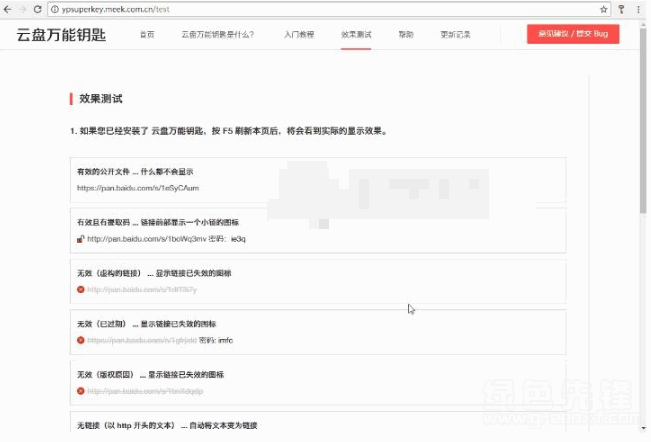Click the red invalid icon in 虚构的链接 row
Viewport: 651px width, 442px height.
pyautogui.click(x=81, y=290)
